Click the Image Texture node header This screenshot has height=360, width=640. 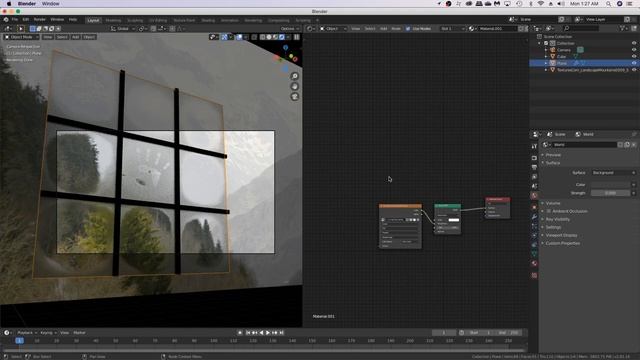coord(400,206)
